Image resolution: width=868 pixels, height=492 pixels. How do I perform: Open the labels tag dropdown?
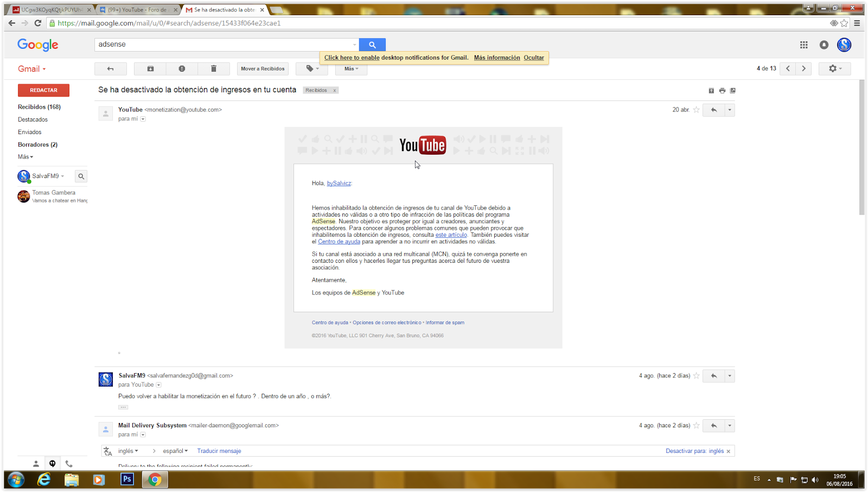point(312,68)
